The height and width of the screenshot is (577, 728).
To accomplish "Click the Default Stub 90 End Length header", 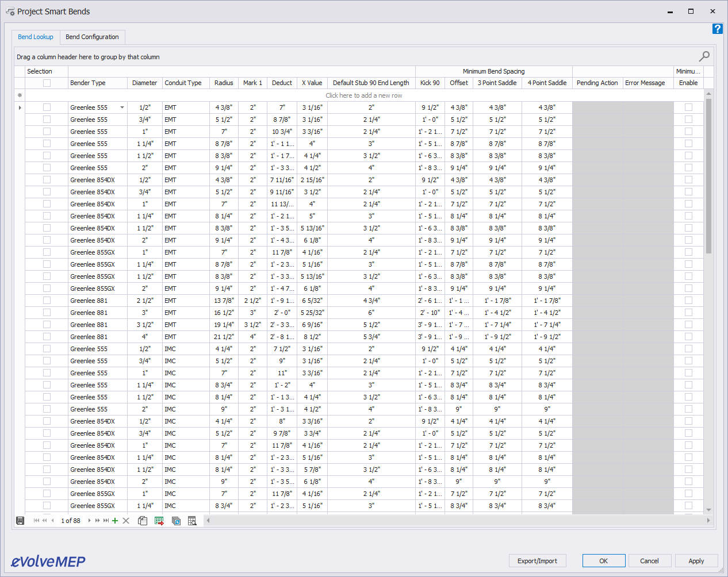I will (x=371, y=83).
